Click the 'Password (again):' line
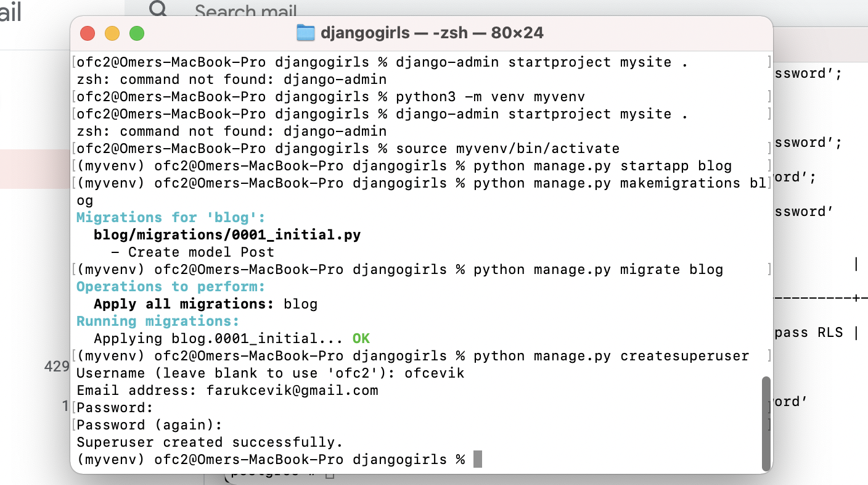Viewport: 868px width, 485px height. [149, 425]
